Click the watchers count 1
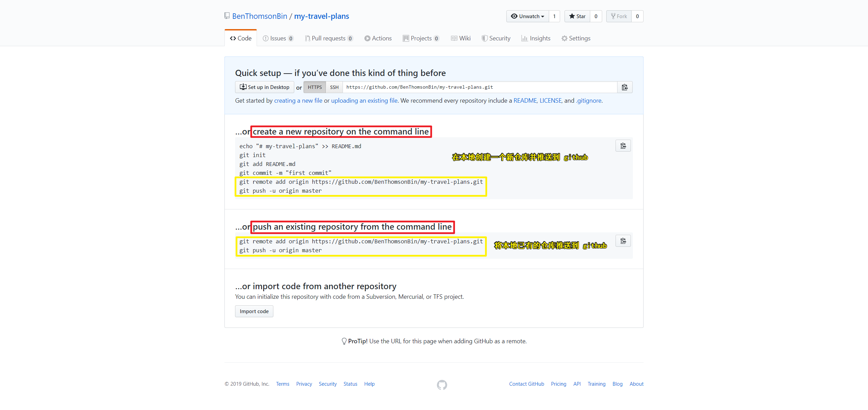Screen dimensions: 868x410 [x=554, y=16]
